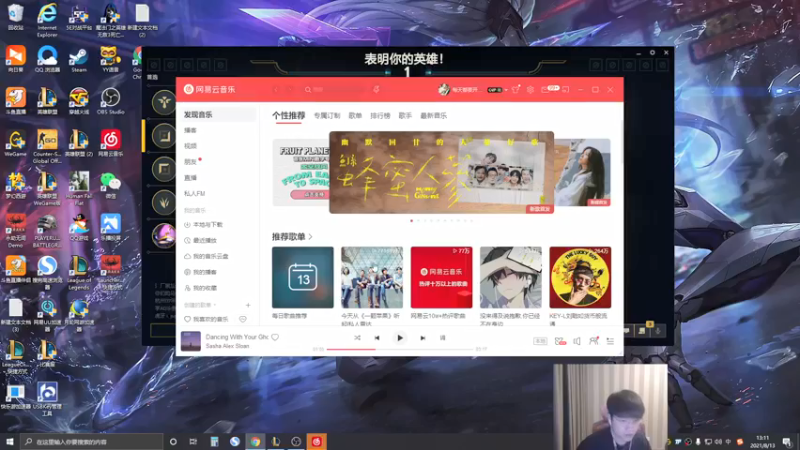Switch to mini mode via header icon

(x=565, y=89)
